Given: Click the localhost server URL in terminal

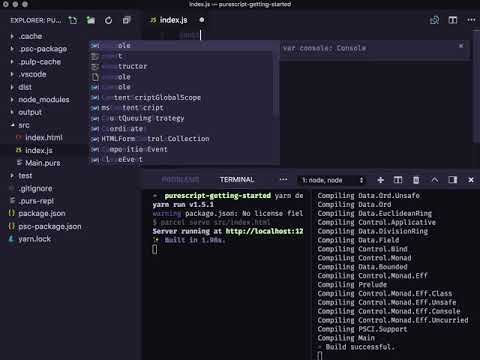Looking at the screenshot, I should [x=264, y=231].
